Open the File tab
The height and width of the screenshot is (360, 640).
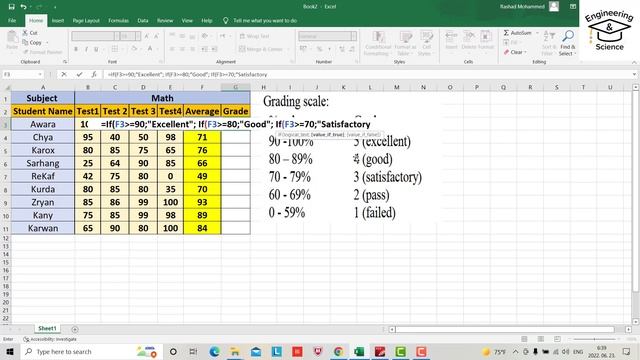pyautogui.click(x=12, y=20)
